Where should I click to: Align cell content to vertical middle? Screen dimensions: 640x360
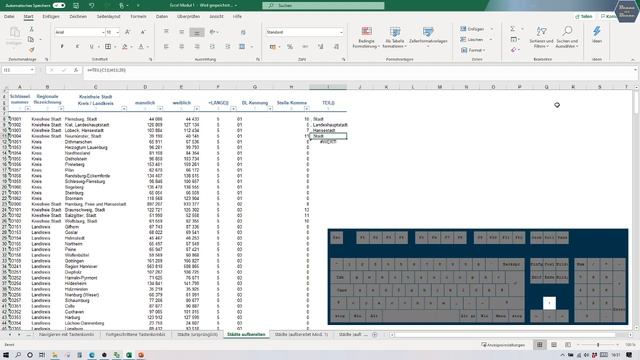tap(181, 32)
